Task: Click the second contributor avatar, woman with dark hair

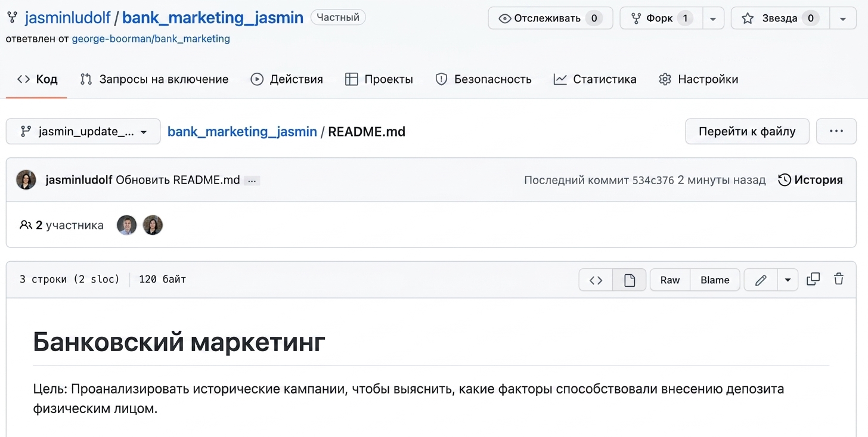Action: tap(153, 225)
